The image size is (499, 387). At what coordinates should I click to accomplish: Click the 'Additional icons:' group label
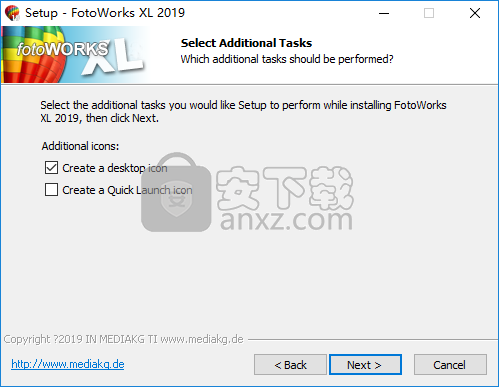pos(80,146)
